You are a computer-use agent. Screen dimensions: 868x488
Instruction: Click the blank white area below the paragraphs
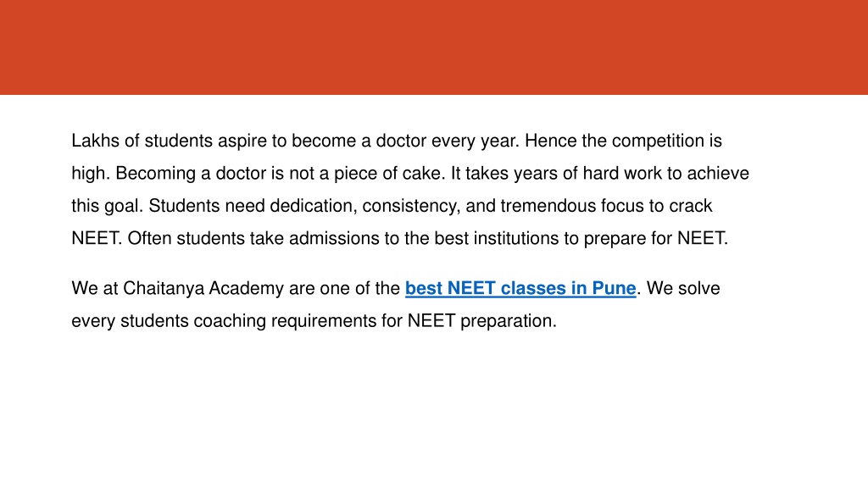[434, 409]
